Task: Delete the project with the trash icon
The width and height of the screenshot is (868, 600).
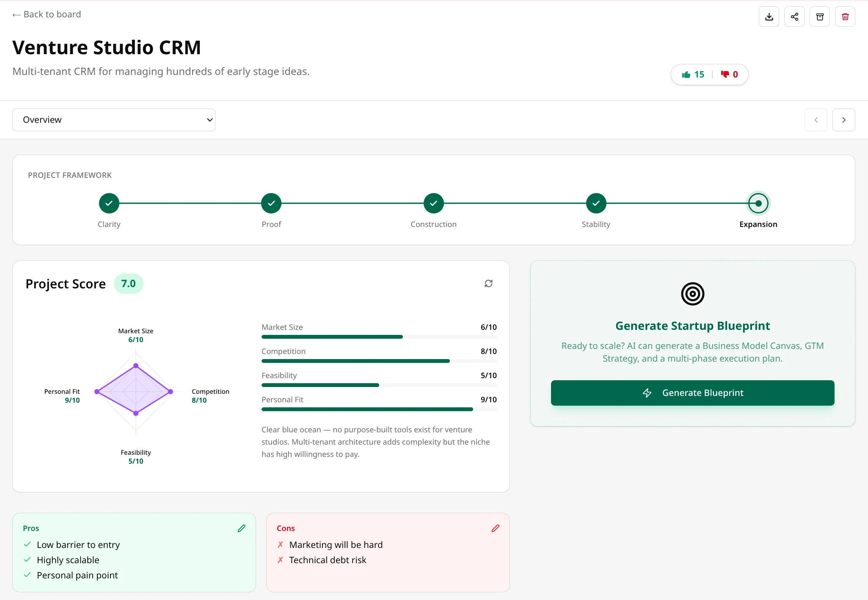Action: pyautogui.click(x=845, y=16)
